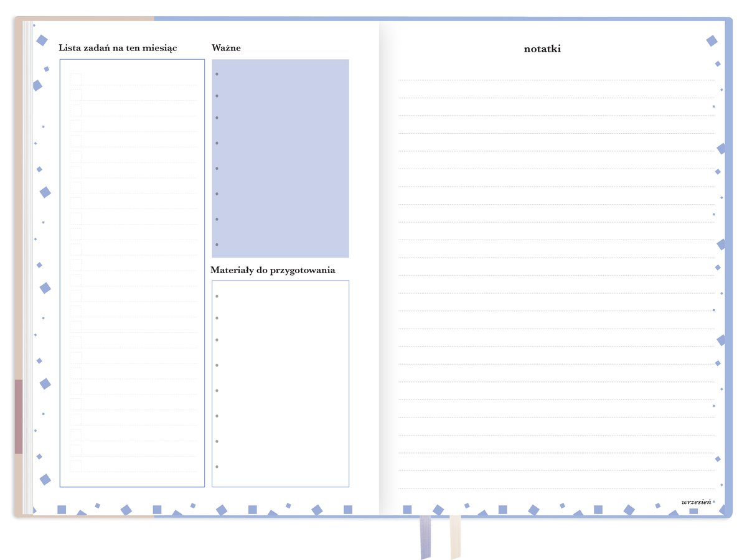Click the 'notatki' page title

click(x=542, y=49)
